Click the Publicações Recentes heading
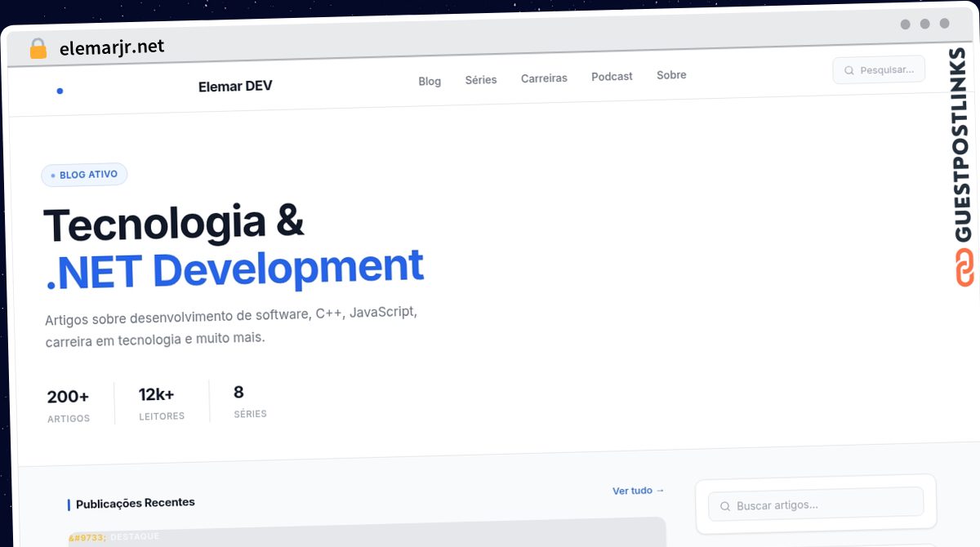 click(x=136, y=504)
